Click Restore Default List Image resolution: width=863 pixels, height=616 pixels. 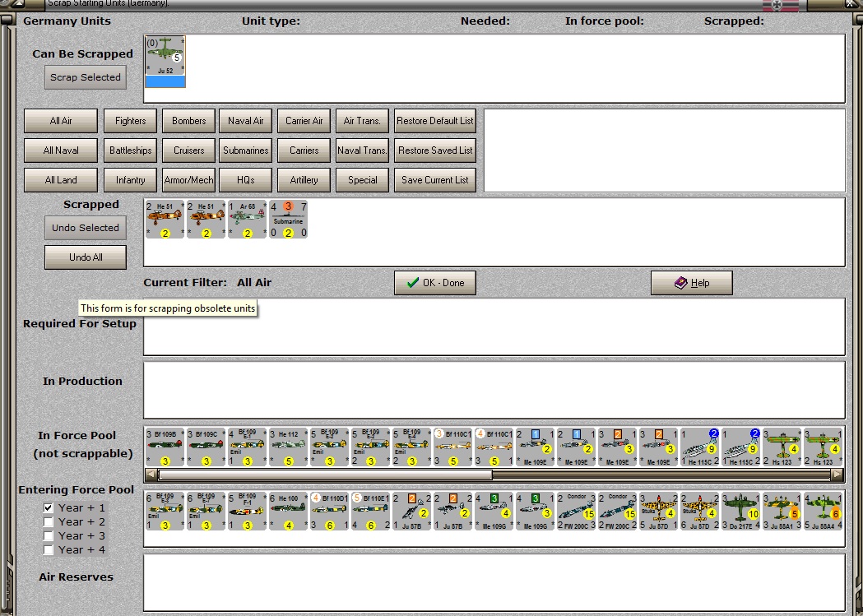[435, 120]
